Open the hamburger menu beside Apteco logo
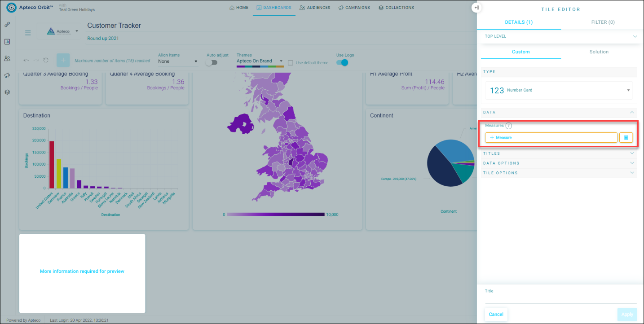This screenshot has height=324, width=644. coord(28,33)
